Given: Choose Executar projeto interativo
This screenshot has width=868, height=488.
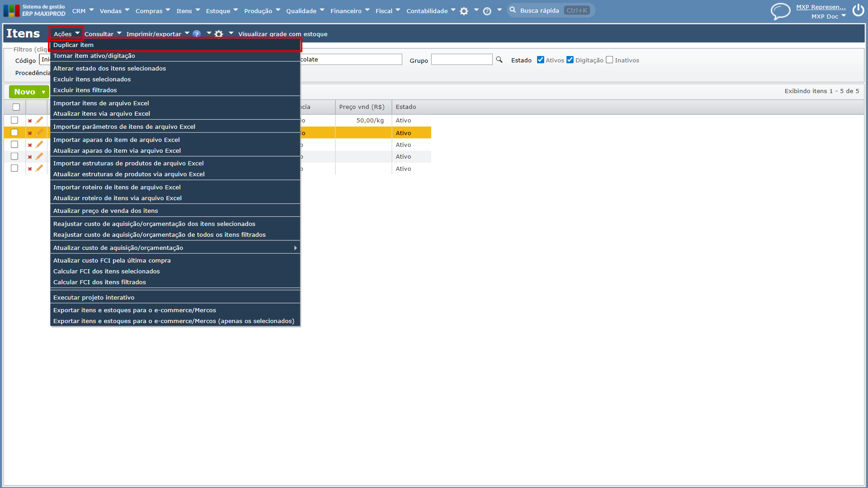Looking at the screenshot, I should coord(175,297).
